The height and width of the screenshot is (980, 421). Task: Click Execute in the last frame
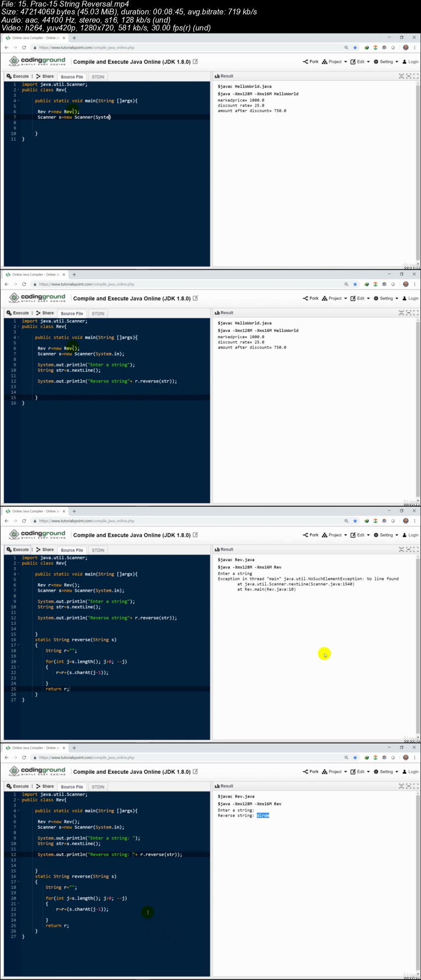(18, 786)
